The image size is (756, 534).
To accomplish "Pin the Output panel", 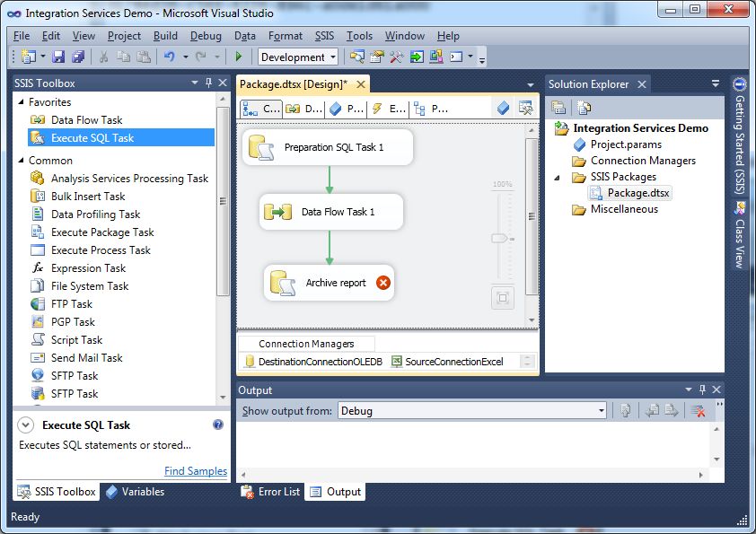I will (702, 390).
